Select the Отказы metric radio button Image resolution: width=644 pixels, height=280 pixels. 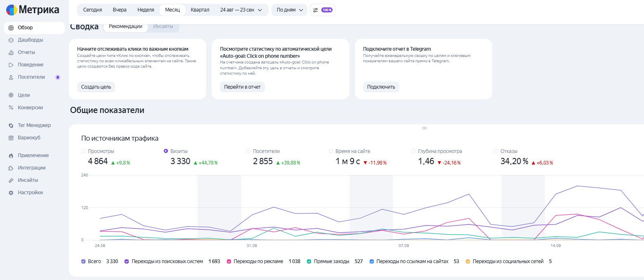[496, 151]
